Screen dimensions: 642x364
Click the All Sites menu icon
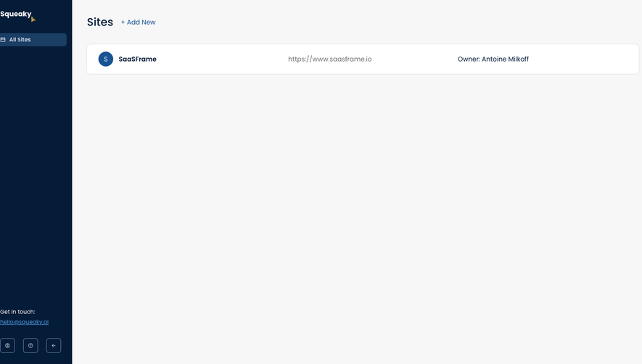tap(3, 40)
